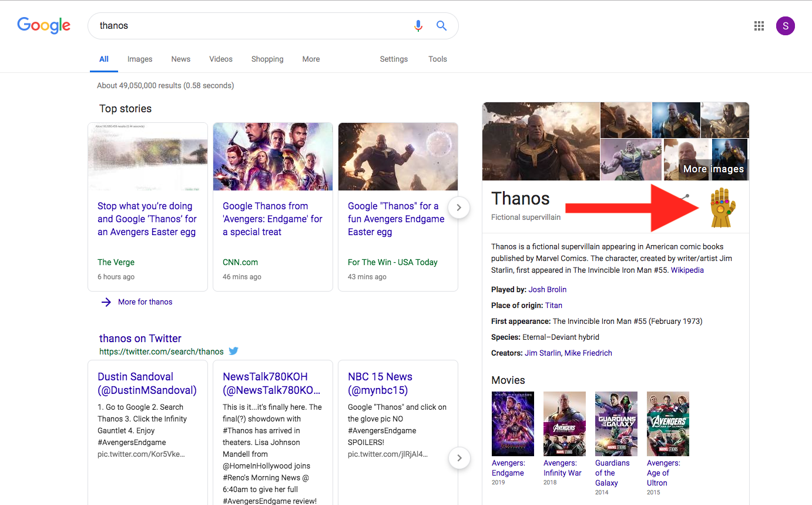Click '46 mins ago' timestamp
This screenshot has width=812, height=505.
click(x=242, y=276)
